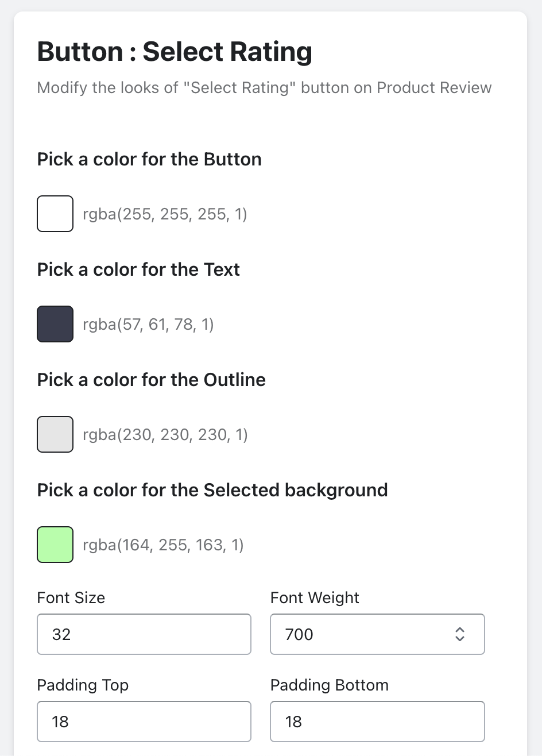Open the Text color swatch picker
Viewport: 542px width, 756px height.
(x=55, y=324)
